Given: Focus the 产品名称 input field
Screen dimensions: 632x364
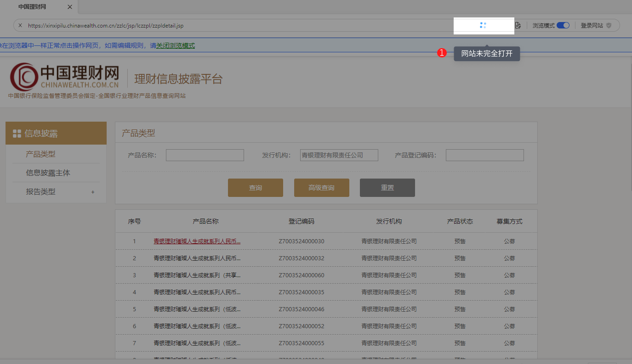Looking at the screenshot, I should point(205,155).
